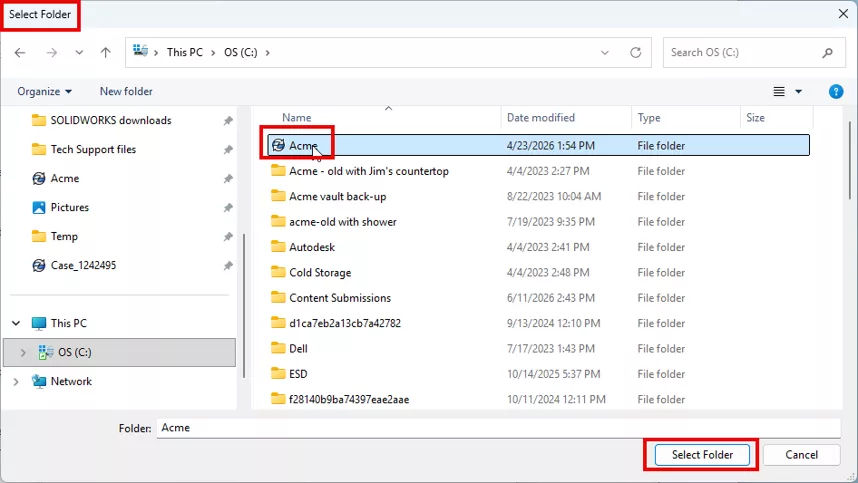The image size is (858, 483).
Task: Close the Select Folder dialog
Action: (x=843, y=14)
